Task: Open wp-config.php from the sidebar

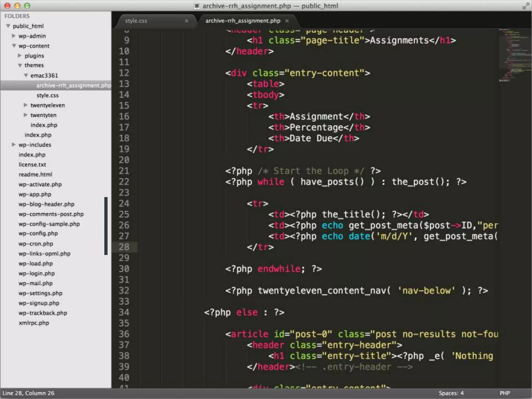Action: [x=38, y=233]
